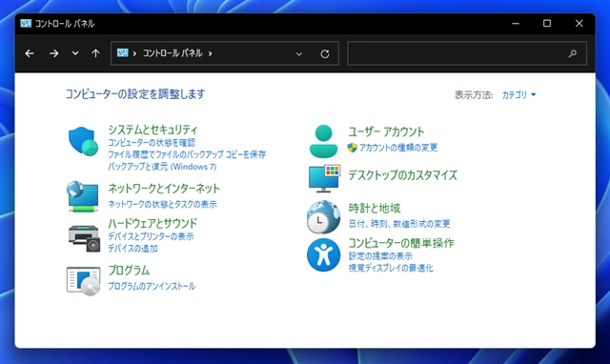Go forward with the right arrow
This screenshot has width=610, height=364.
[53, 53]
